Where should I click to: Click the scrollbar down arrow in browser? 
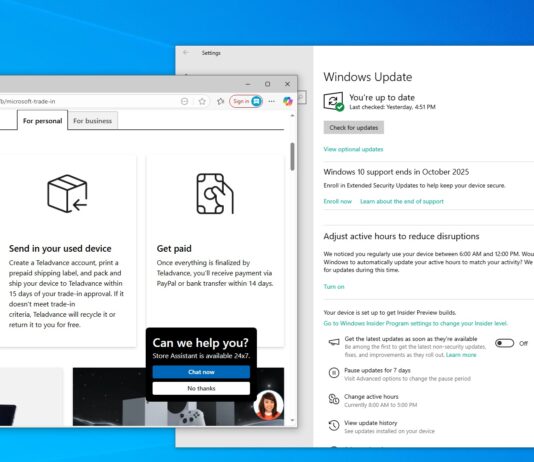(292, 420)
